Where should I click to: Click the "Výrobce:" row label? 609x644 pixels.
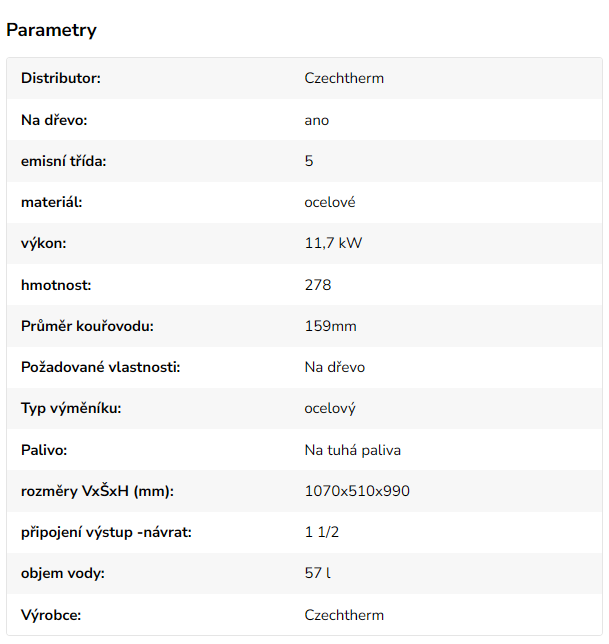coord(50,615)
